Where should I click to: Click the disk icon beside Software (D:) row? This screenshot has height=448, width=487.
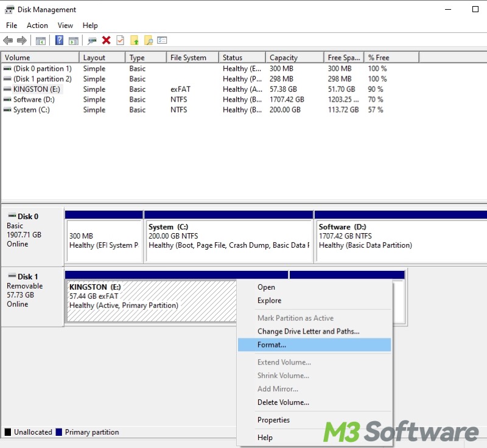7,99
